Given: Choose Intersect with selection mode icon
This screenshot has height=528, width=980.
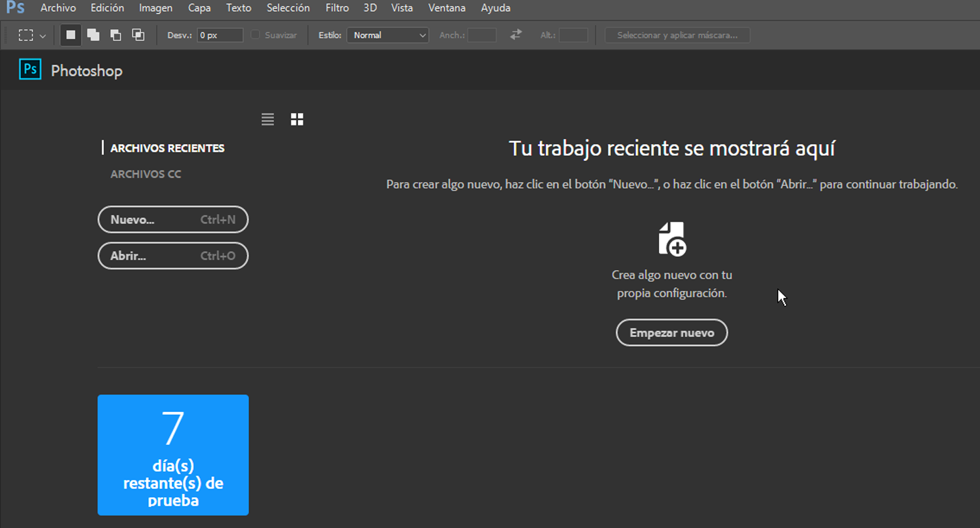Looking at the screenshot, I should coord(138,35).
